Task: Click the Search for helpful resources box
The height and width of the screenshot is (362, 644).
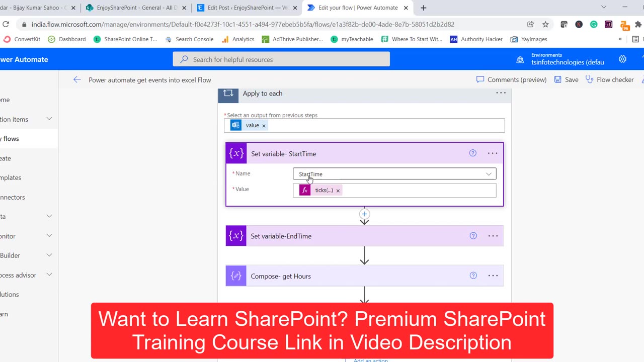Action: pos(281,59)
